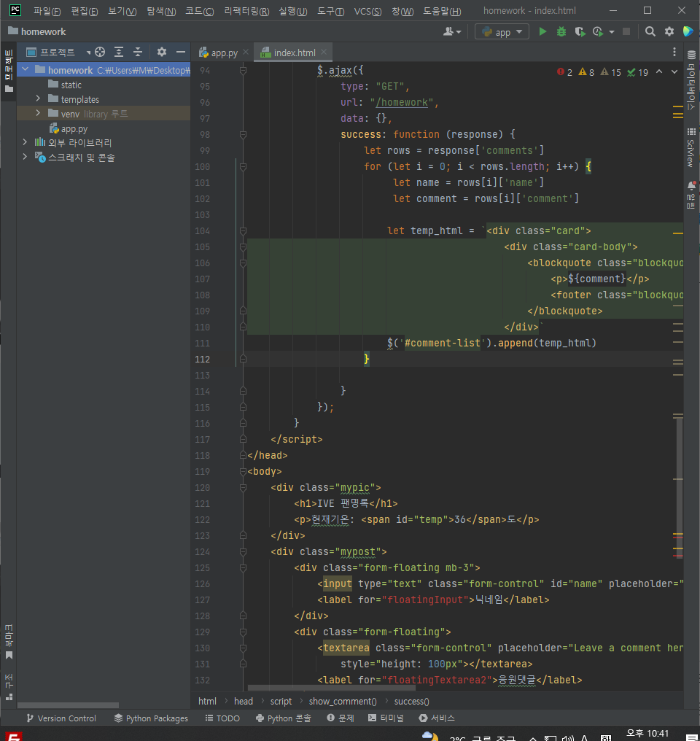Viewport: 700px width, 741px height.
Task: Open Version Control tool window
Action: tap(61, 718)
